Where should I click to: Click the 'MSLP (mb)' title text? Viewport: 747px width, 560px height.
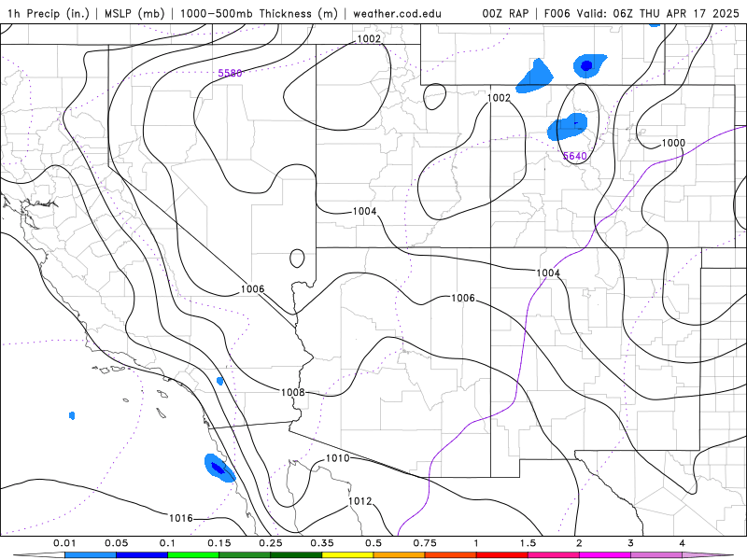(x=134, y=13)
